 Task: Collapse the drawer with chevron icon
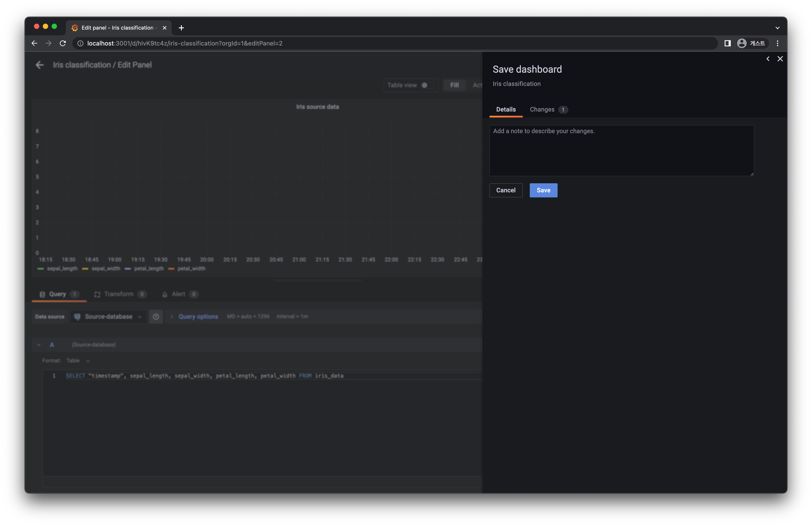(x=768, y=59)
